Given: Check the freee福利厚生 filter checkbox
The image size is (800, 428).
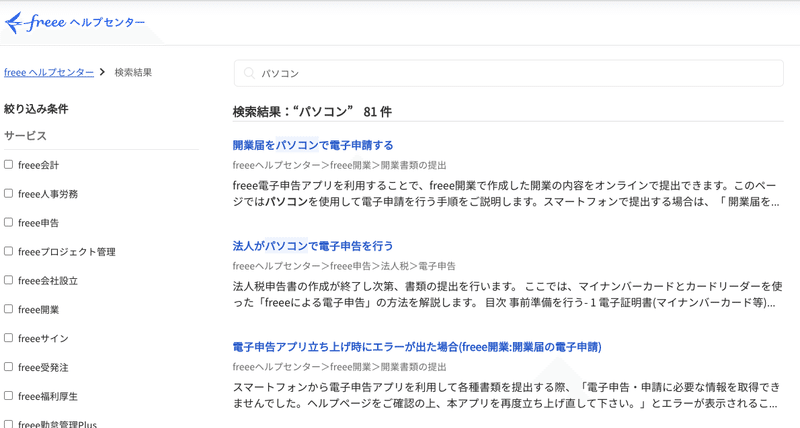Looking at the screenshot, I should 9,395.
